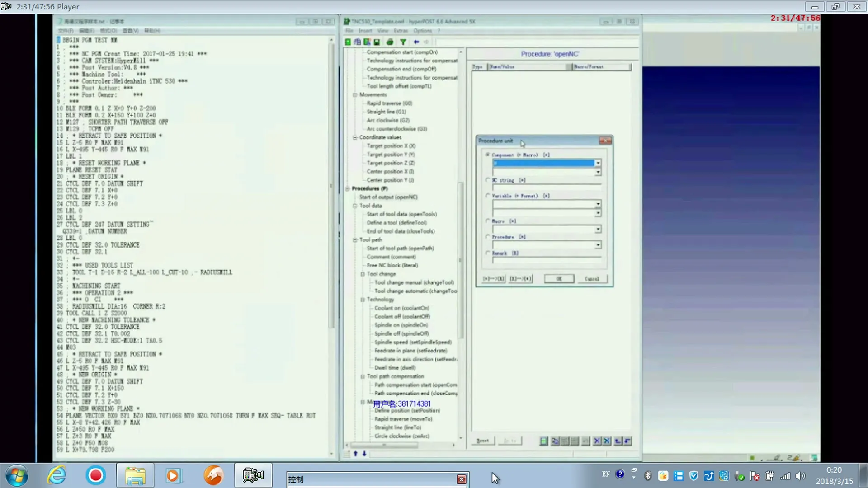Click the blue back arrow in the toolbar

(416, 42)
